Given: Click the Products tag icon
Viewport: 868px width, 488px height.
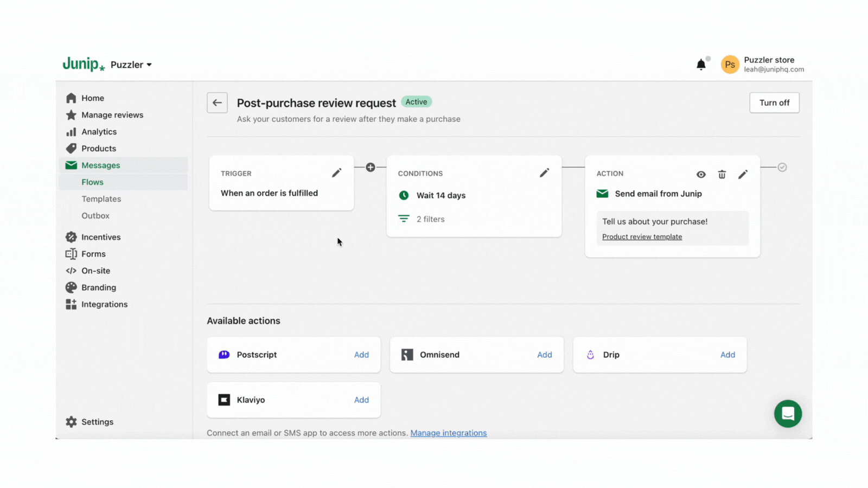Looking at the screenshot, I should pyautogui.click(x=71, y=149).
